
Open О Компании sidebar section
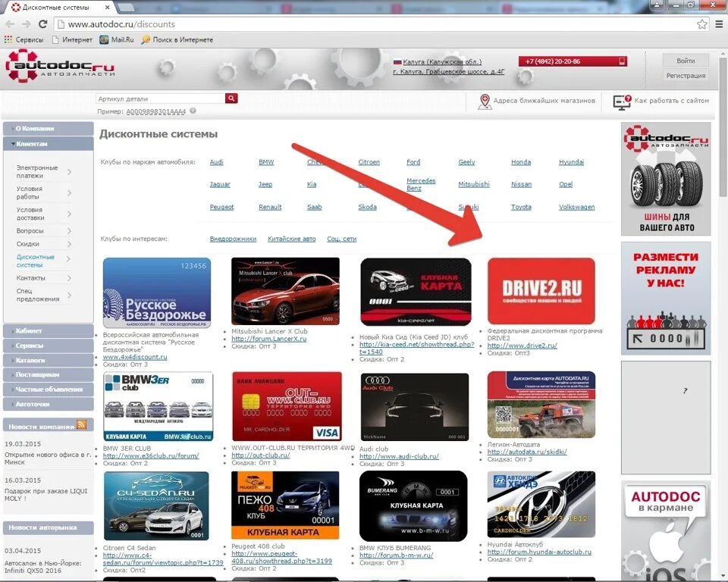pos(49,129)
